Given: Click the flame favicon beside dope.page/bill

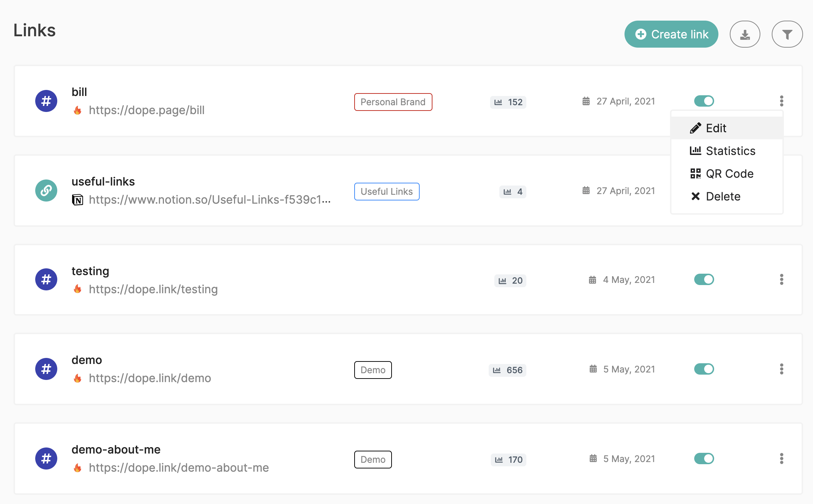Looking at the screenshot, I should tap(78, 111).
